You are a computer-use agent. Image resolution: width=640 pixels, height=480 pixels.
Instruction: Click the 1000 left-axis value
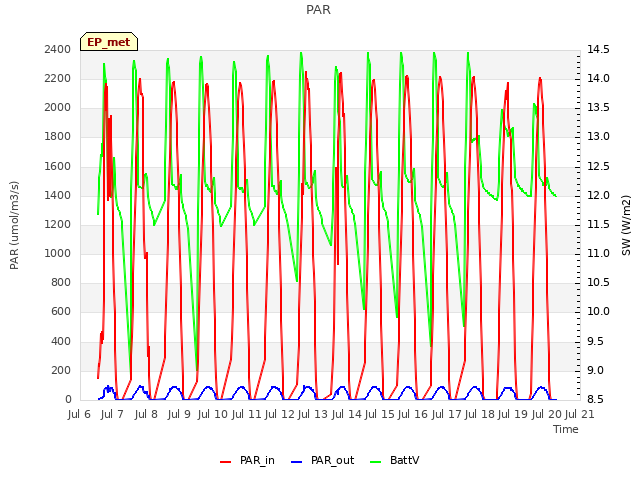tap(58, 253)
